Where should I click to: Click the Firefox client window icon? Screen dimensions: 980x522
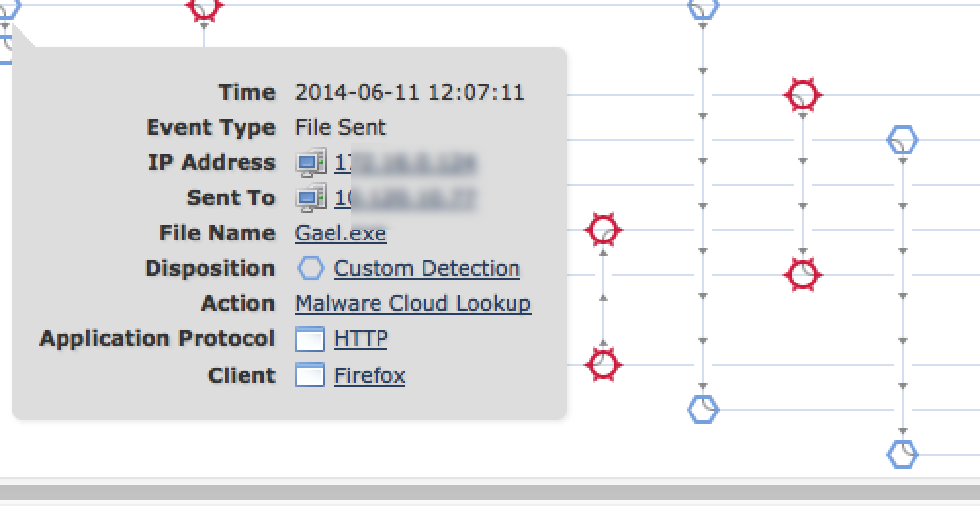point(310,375)
